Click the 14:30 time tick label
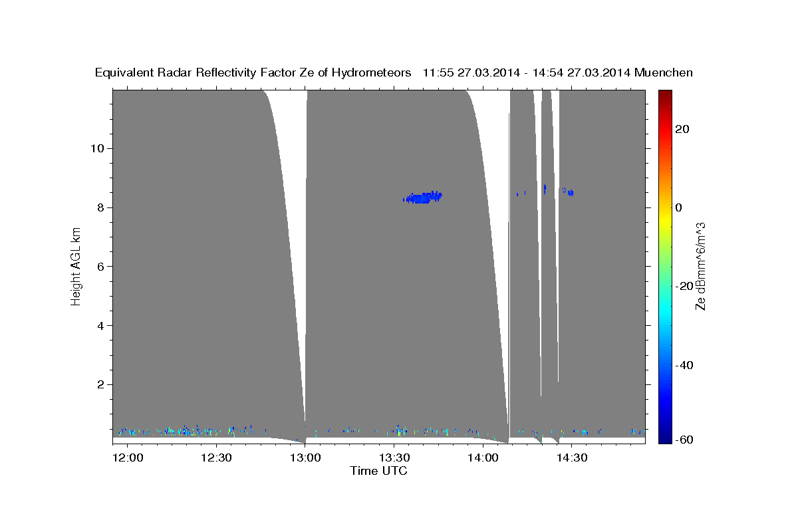 (571, 458)
